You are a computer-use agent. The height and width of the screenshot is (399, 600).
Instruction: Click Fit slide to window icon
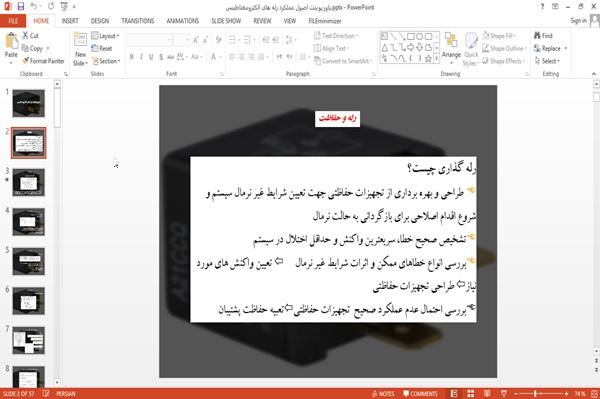pos(594,394)
